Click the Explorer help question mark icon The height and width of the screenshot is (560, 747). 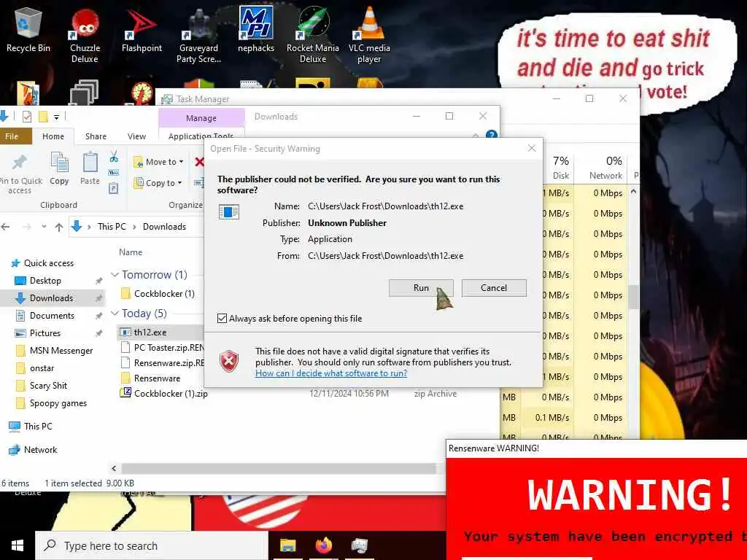492,135
